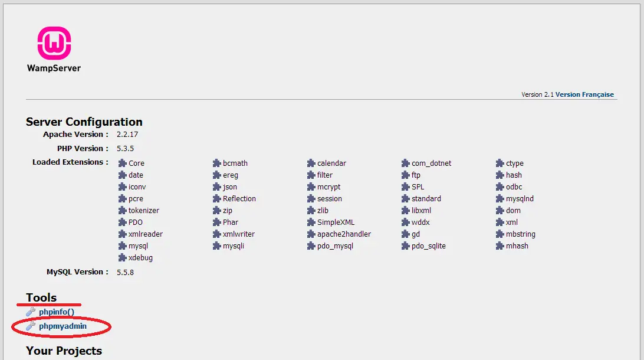Screen dimensions: 644x360
Task: Click the puzzle icon next to standard
Action: coord(406,199)
